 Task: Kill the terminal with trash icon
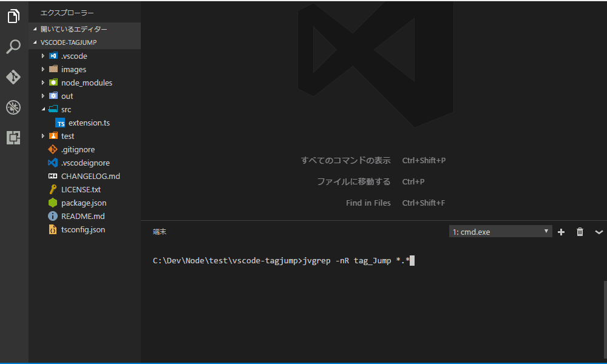click(x=580, y=232)
